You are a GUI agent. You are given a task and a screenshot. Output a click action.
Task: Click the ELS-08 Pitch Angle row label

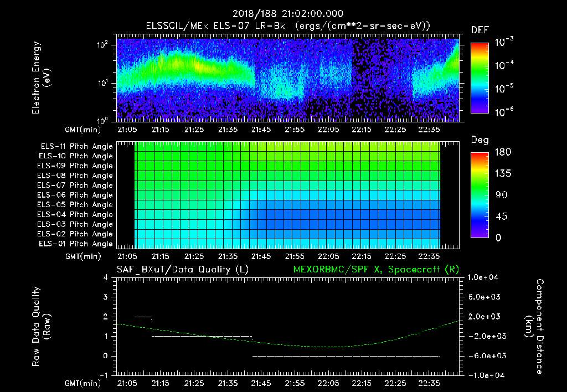pos(75,176)
